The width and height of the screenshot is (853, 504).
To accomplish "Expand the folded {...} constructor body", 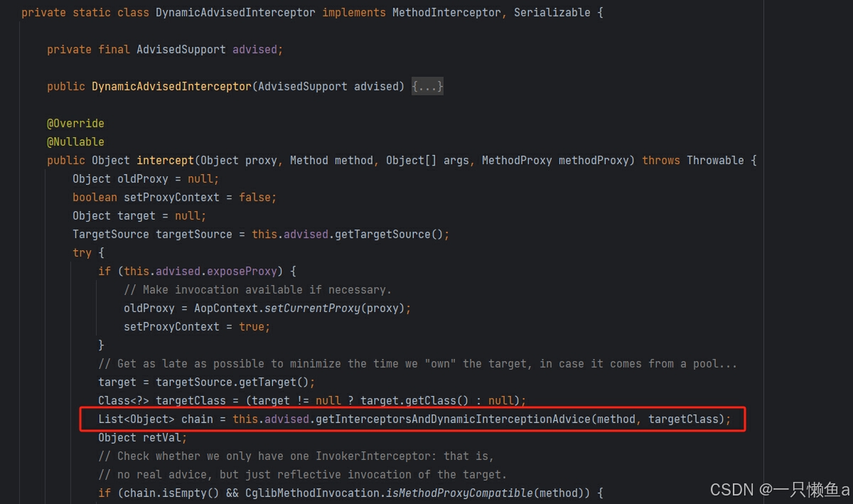I will point(427,87).
